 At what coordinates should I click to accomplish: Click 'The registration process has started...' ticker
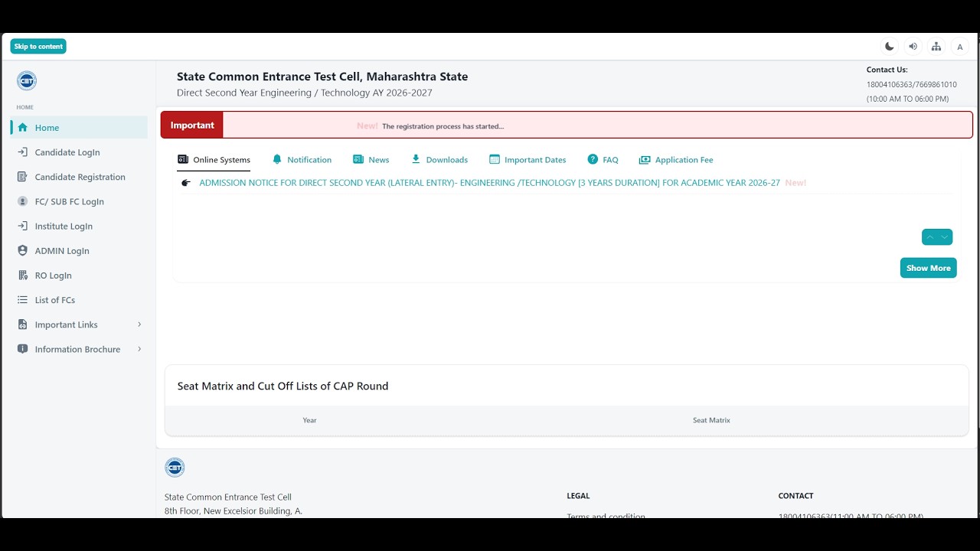443,126
